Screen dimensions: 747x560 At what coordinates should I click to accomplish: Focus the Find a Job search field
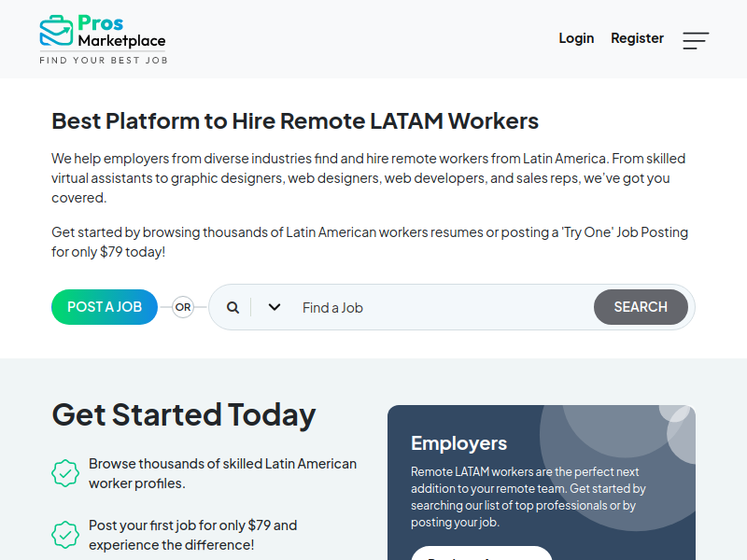439,307
